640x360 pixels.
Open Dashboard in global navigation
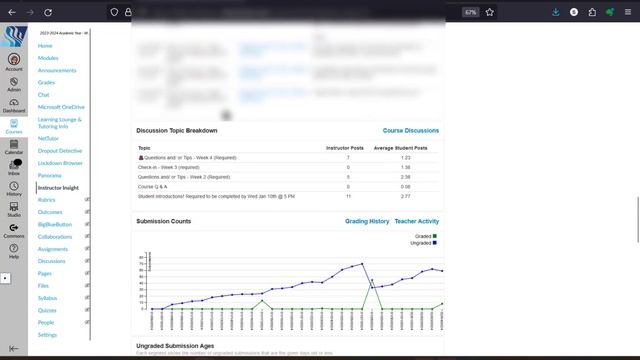[x=14, y=105]
